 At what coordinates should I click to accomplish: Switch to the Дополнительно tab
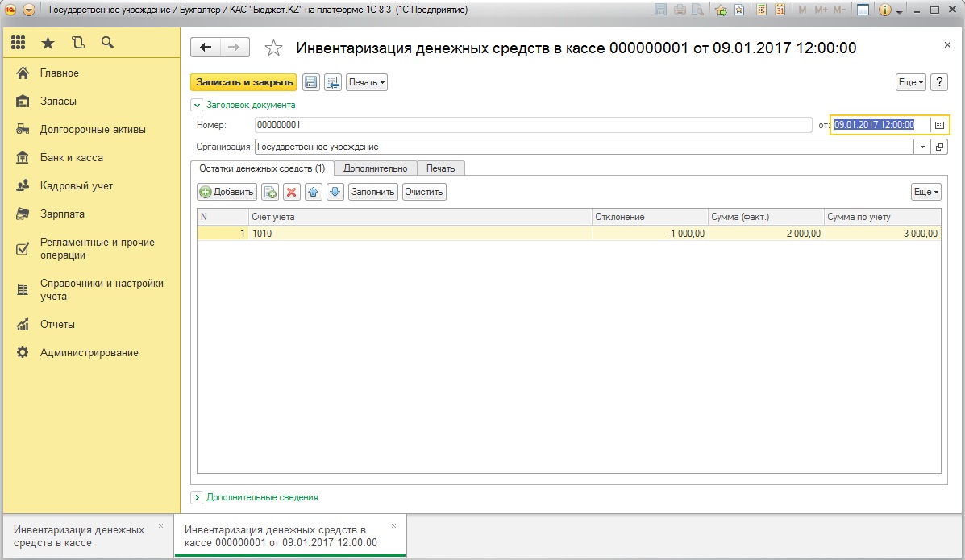coord(376,168)
